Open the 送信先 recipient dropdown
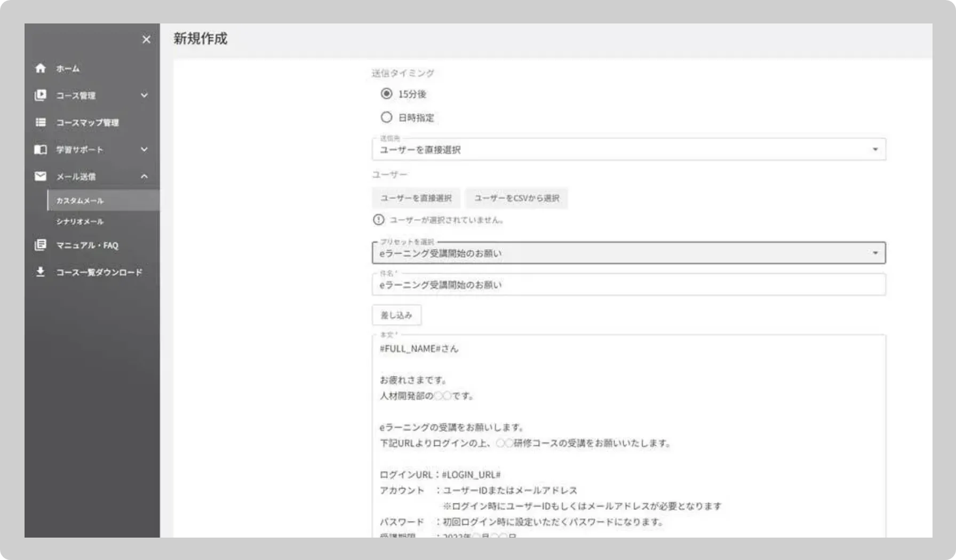Viewport: 956px width, 560px height. click(x=628, y=149)
